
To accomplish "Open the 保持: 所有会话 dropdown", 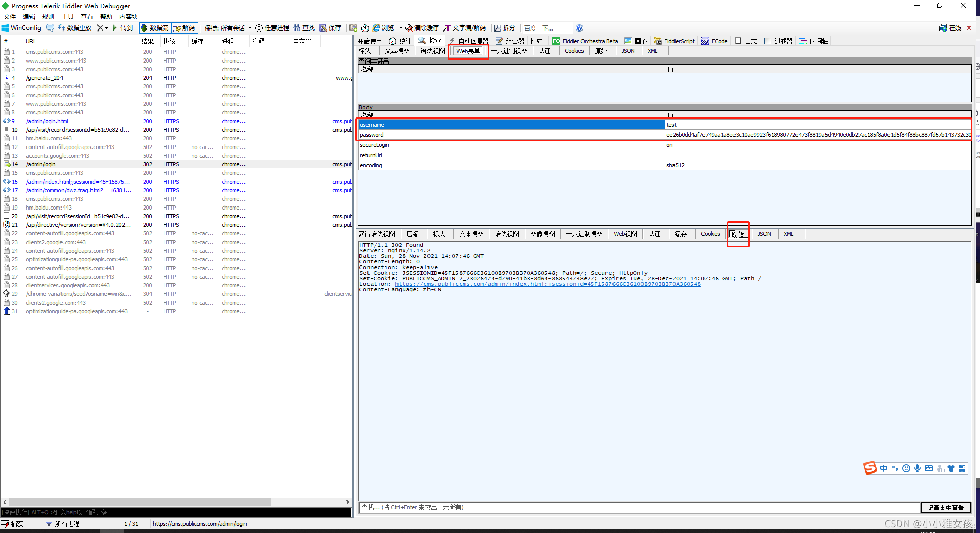I will 228,28.
